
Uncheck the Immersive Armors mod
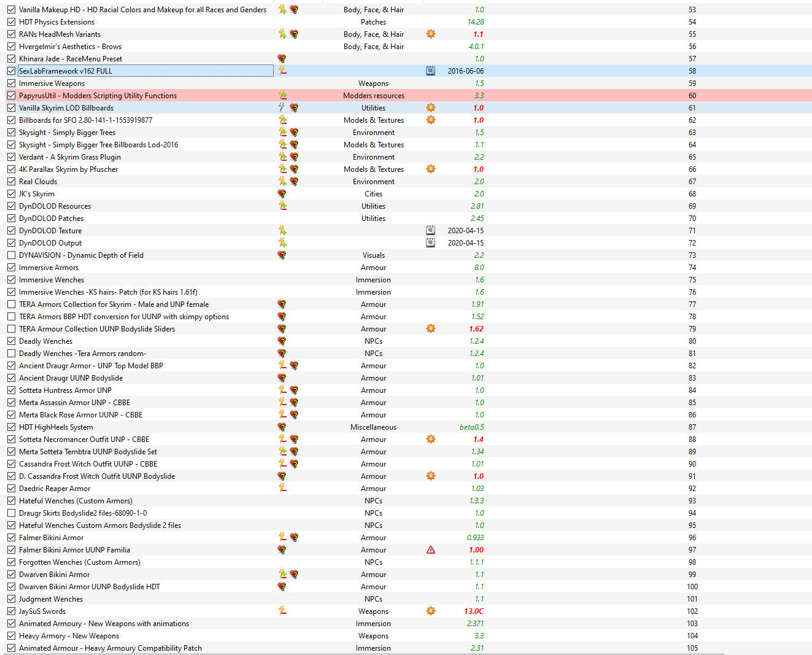(11, 267)
